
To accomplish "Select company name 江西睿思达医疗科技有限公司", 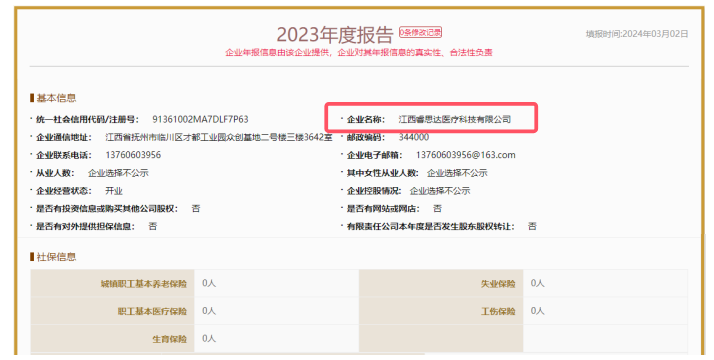I will point(454,119).
